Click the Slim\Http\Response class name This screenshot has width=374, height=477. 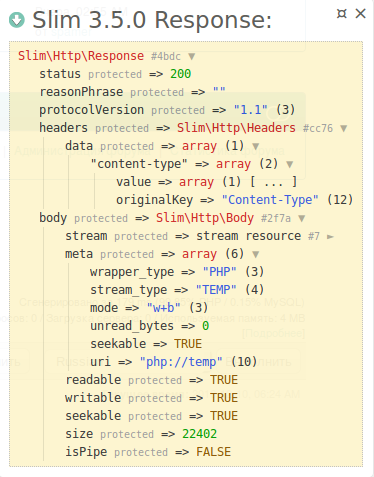click(x=81, y=56)
